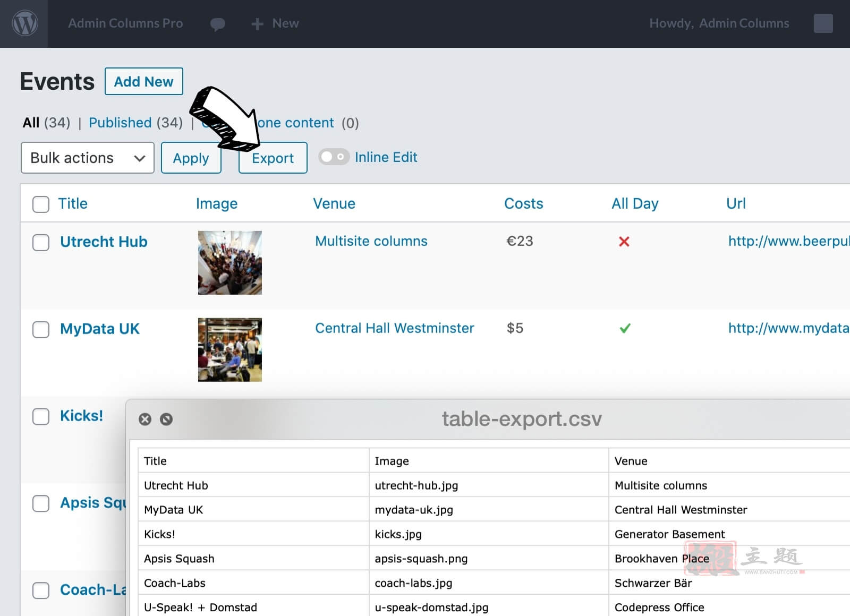Screen dimensions: 850x616
Task: Sort table by Venue column
Action: pos(334,203)
